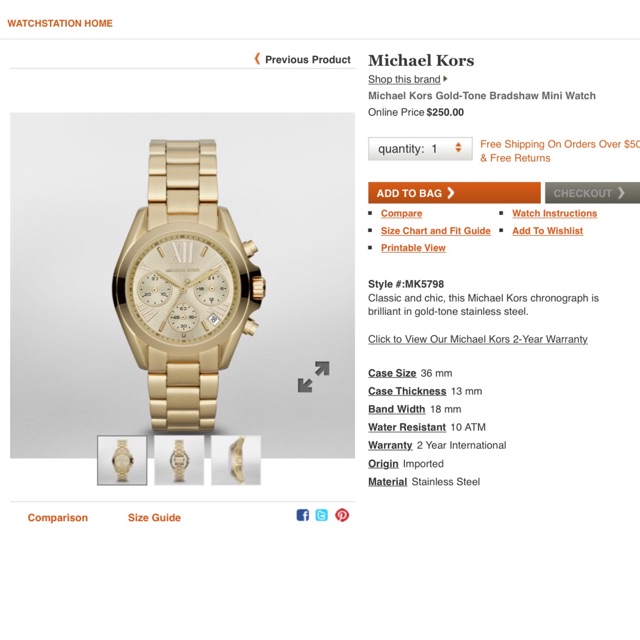Viewport: 640px width, 640px height.
Task: Expand the watch image to full size
Action: (313, 377)
